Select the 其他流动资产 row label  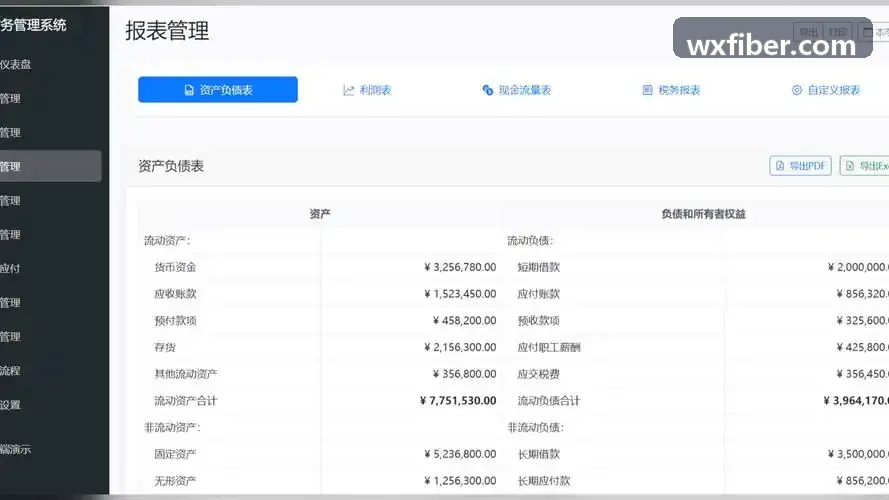click(x=186, y=374)
